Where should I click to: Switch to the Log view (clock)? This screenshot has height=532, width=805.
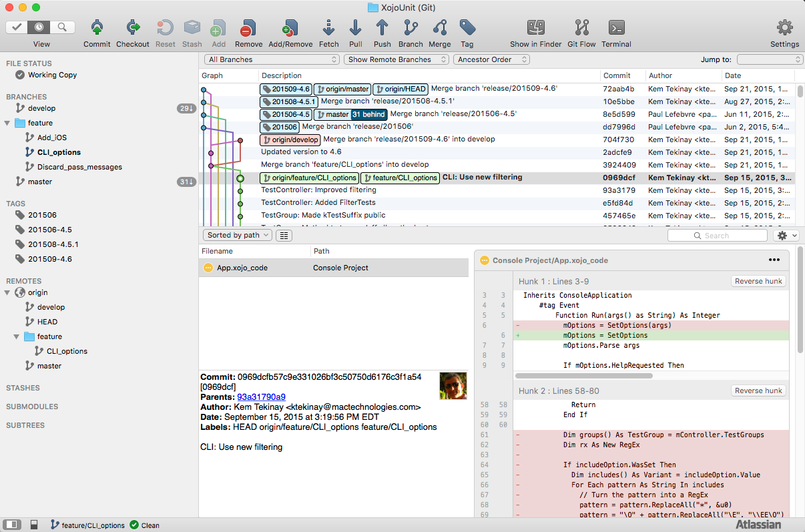coord(39,27)
